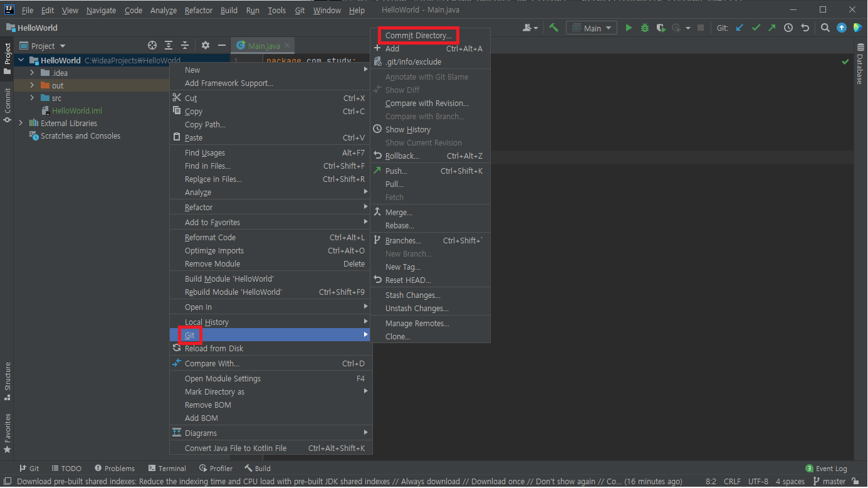Screen dimensions: 868x488
Task: Open Project panel gear settings
Action: [206, 45]
